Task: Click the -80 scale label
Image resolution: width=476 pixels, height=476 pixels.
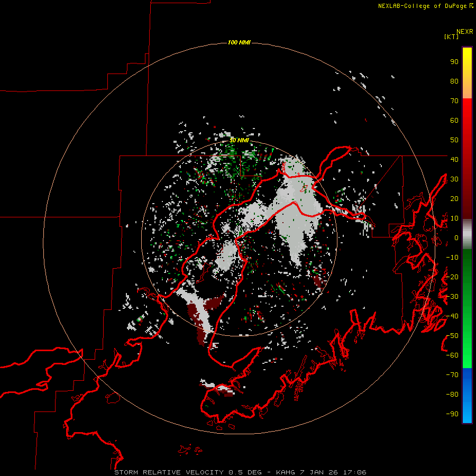Action: pyautogui.click(x=452, y=395)
